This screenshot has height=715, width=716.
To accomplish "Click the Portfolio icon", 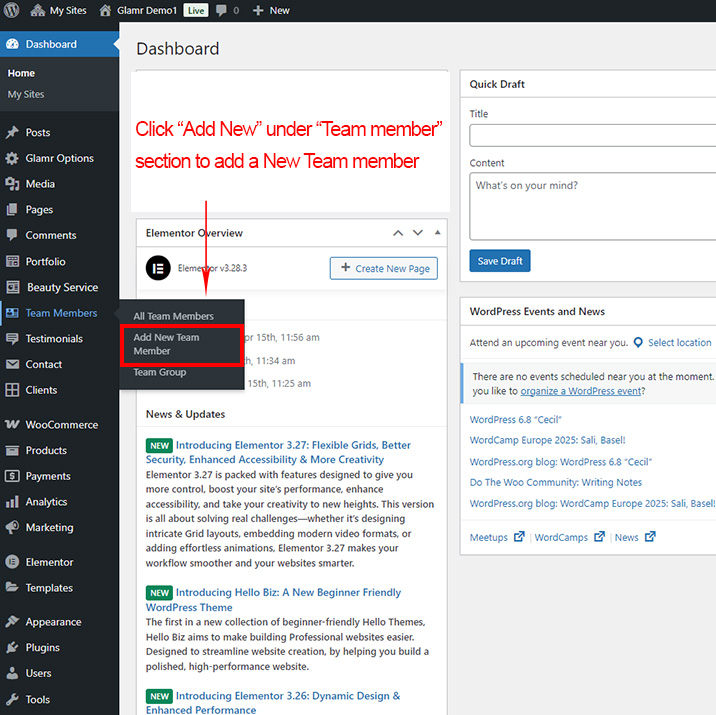I will pyautogui.click(x=12, y=261).
